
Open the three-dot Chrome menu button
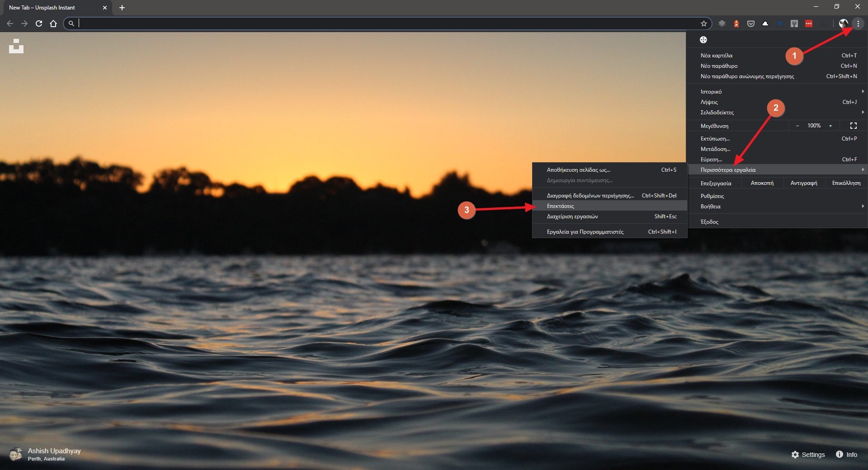tap(858, 23)
